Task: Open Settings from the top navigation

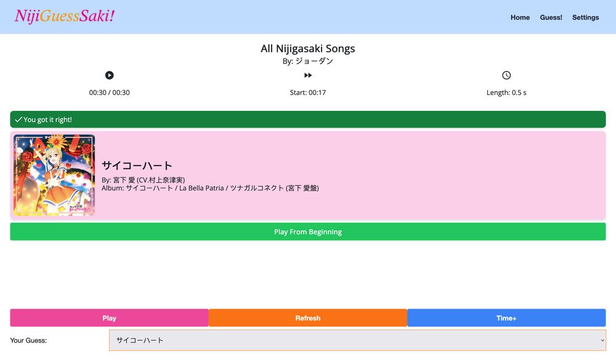Action: [x=585, y=17]
